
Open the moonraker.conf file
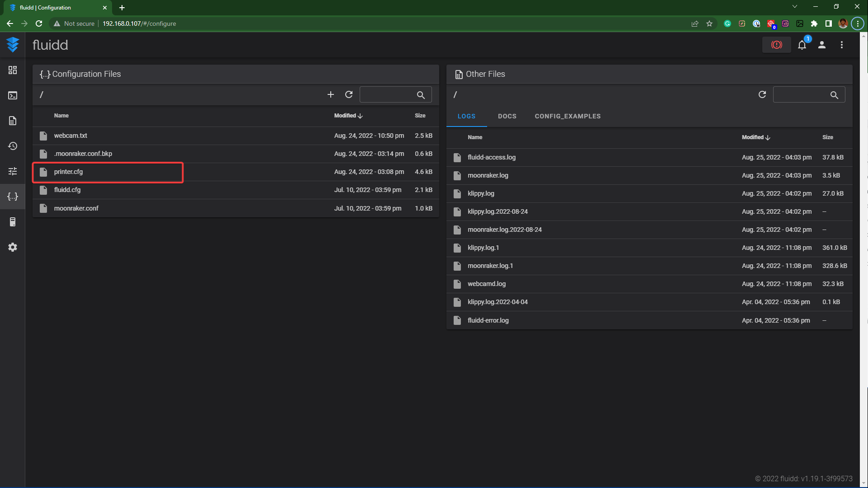pyautogui.click(x=236, y=208)
